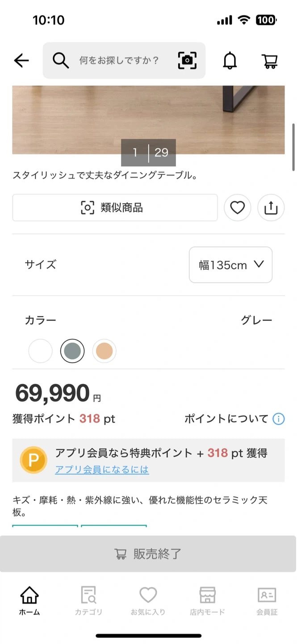
Task: Tap the 販売終了 button
Action: click(148, 554)
